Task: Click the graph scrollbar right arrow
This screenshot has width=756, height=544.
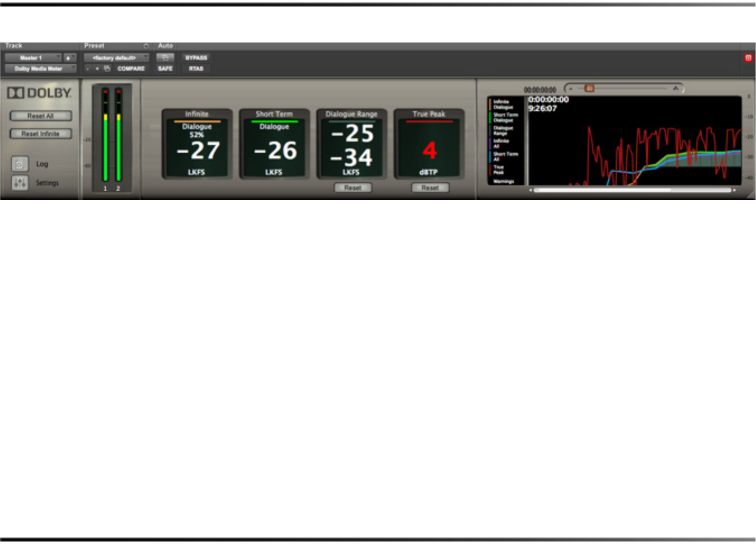Action: [x=735, y=190]
